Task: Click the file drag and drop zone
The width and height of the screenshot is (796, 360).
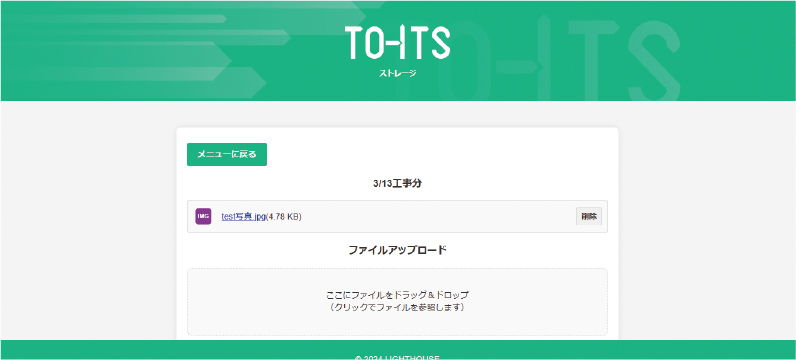Action: click(397, 302)
